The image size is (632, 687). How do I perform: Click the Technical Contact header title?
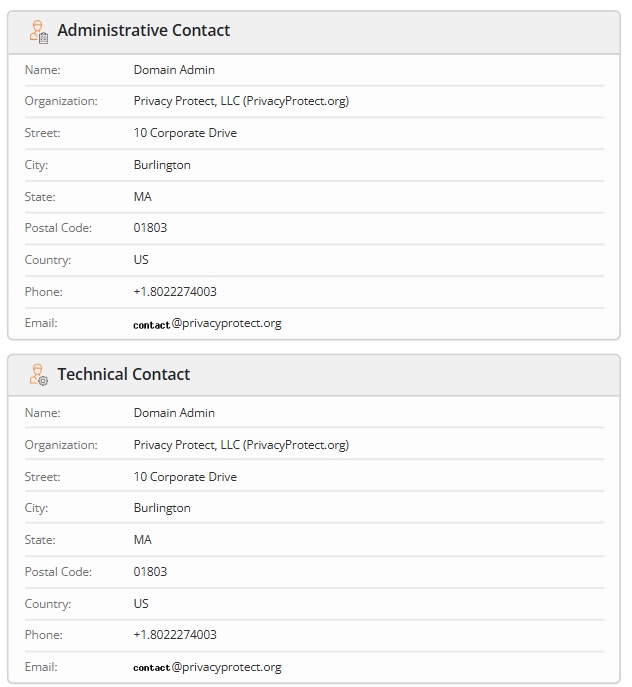coord(123,375)
